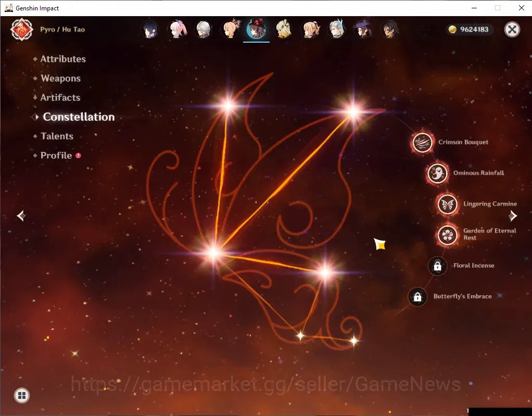
Task: Click the Pyro element emblem
Action: coord(22,30)
